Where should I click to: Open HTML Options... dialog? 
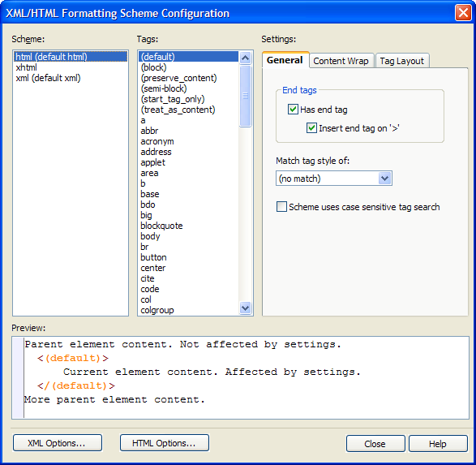click(165, 443)
